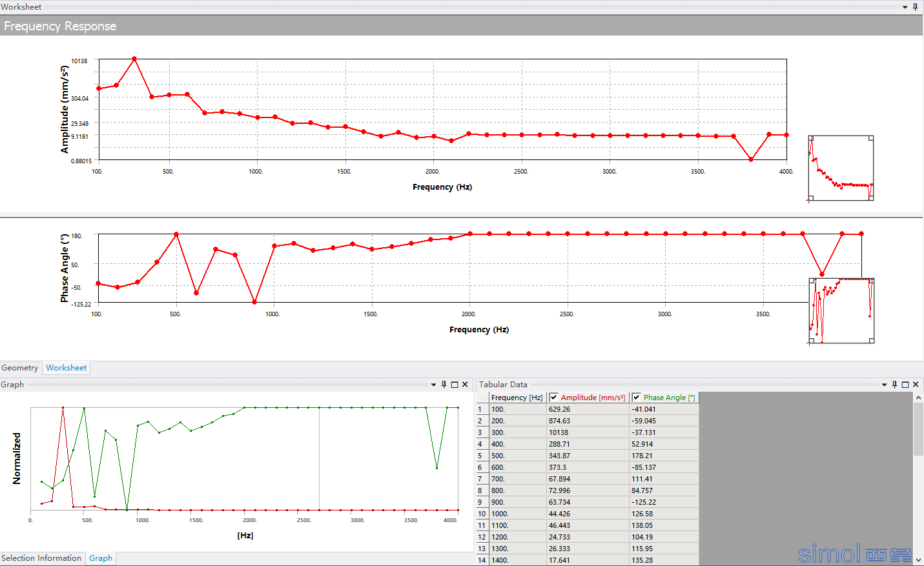Select amplitude cell 629.26
Image resolution: width=924 pixels, height=566 pixels.
click(x=588, y=409)
